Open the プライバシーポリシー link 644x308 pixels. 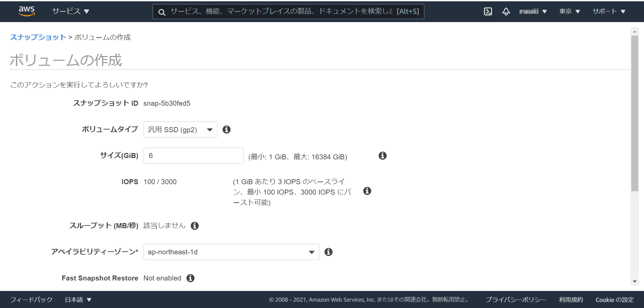coord(516,300)
